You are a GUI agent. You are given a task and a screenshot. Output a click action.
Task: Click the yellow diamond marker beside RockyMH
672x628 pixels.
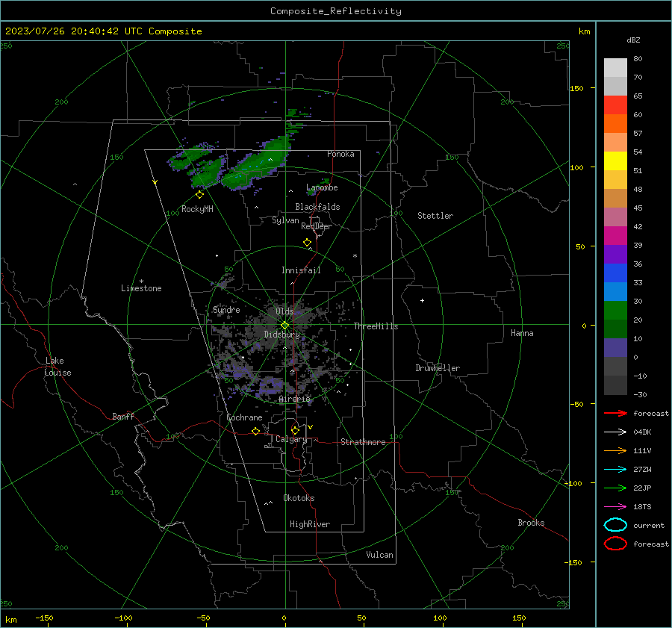[x=199, y=195]
